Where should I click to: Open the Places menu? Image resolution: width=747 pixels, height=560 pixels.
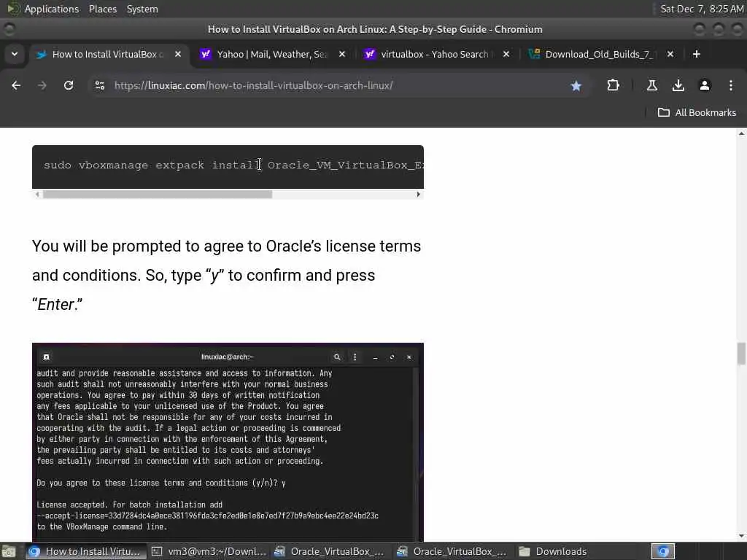pos(103,9)
